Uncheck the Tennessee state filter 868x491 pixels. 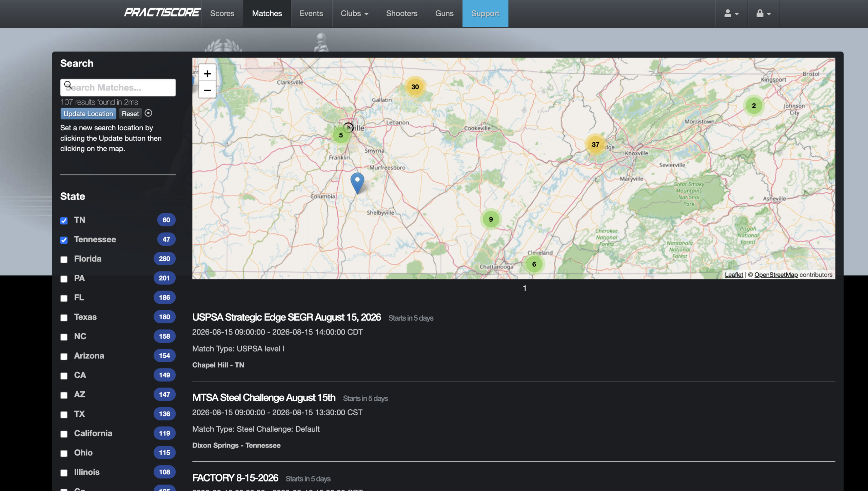pyautogui.click(x=64, y=240)
